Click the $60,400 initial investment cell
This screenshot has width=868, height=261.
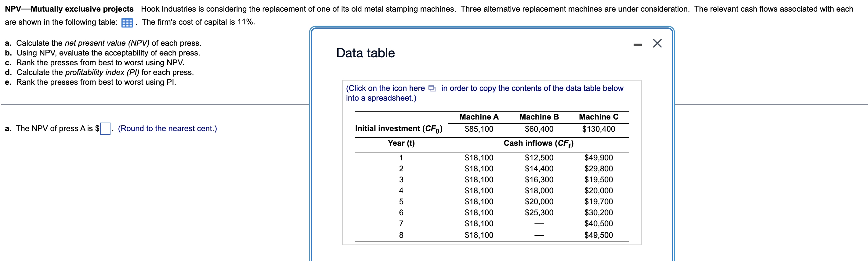click(539, 129)
